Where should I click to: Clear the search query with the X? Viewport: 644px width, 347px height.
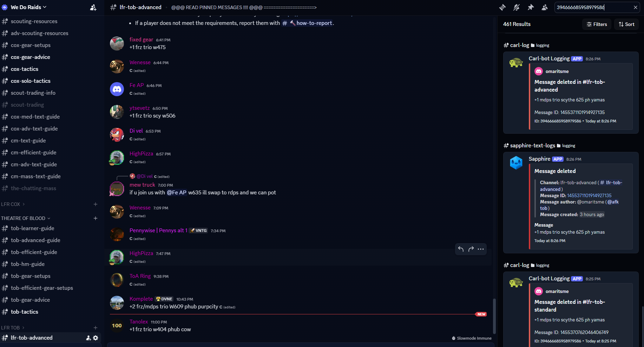pyautogui.click(x=636, y=7)
